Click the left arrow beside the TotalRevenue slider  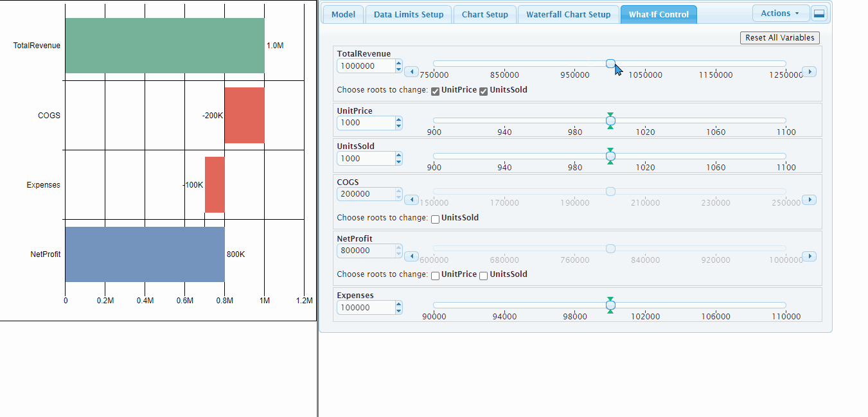(412, 71)
